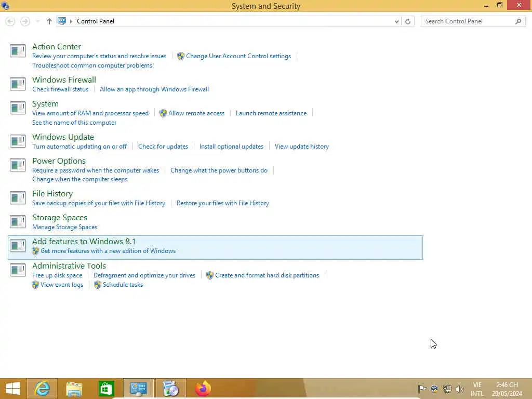Click Create and format hard disk partitions
532x399 pixels.
(x=267, y=275)
